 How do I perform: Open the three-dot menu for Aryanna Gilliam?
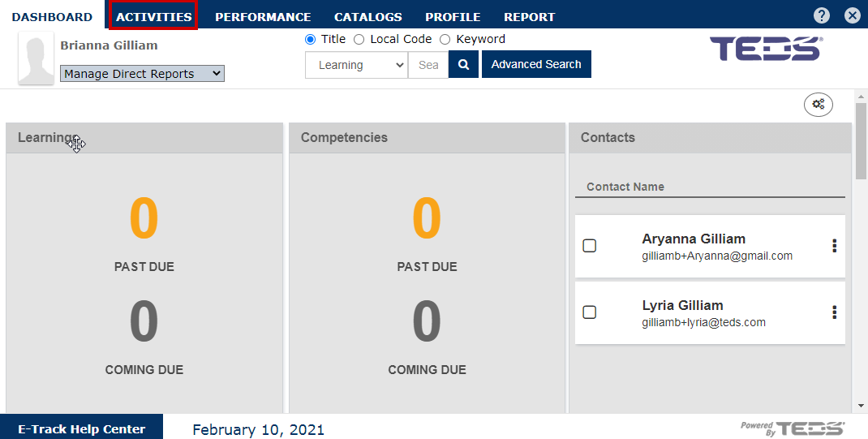834,246
